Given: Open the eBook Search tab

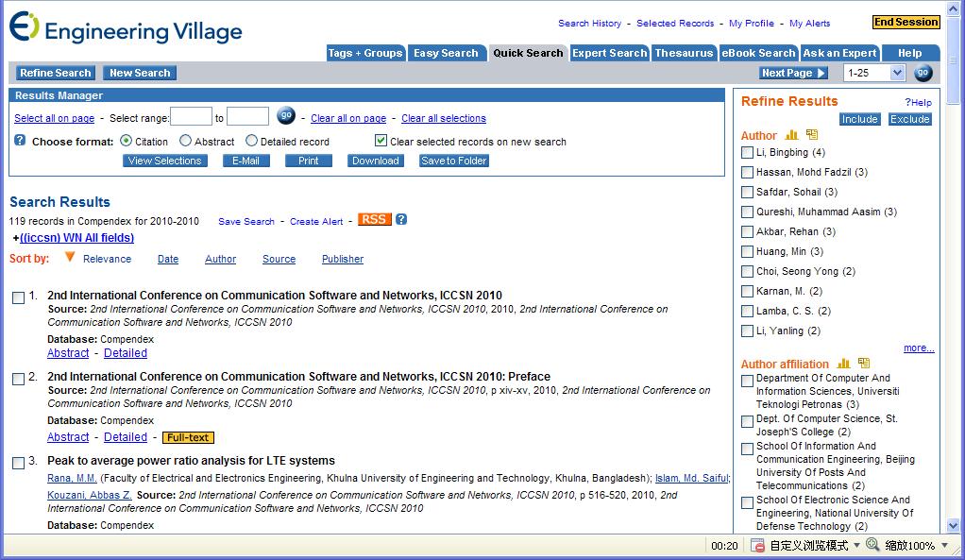Looking at the screenshot, I should coord(759,53).
